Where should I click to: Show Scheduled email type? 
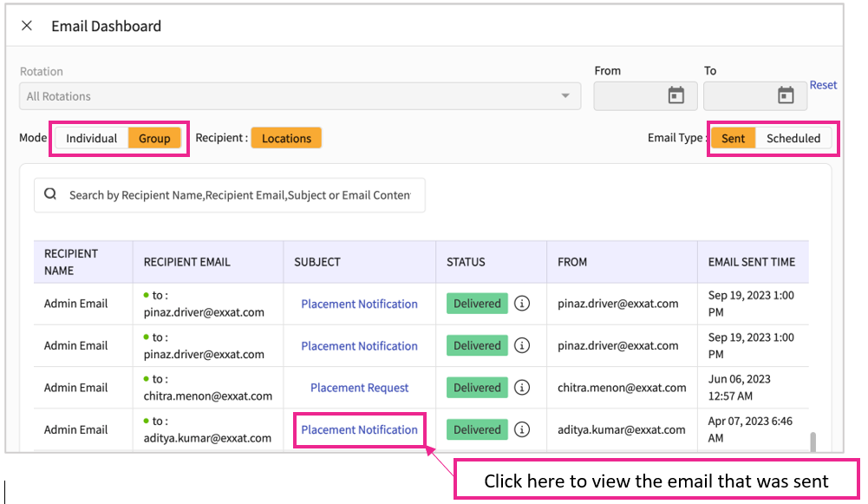tap(793, 138)
